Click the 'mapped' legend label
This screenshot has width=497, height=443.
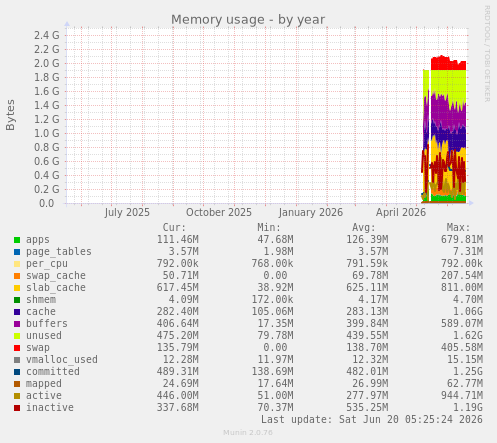pyautogui.click(x=44, y=384)
